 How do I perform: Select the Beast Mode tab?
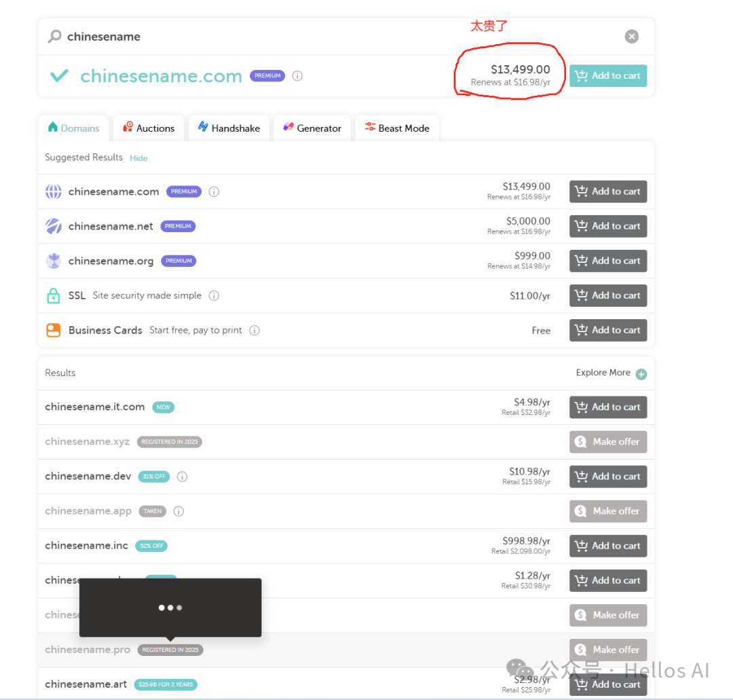pyautogui.click(x=397, y=128)
